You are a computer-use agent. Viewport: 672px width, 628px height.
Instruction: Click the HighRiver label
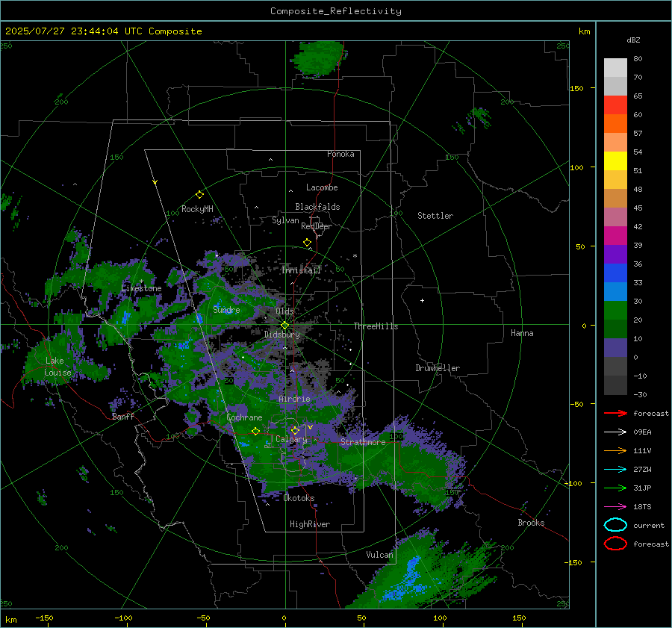[310, 524]
